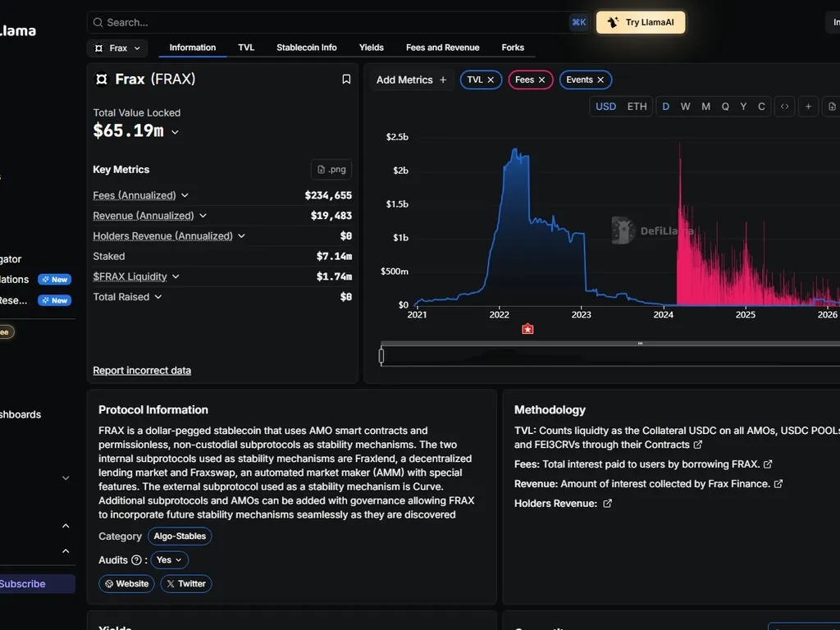Expand the Total Value Locked breakdown chevron
The image size is (840, 630).
click(x=176, y=132)
